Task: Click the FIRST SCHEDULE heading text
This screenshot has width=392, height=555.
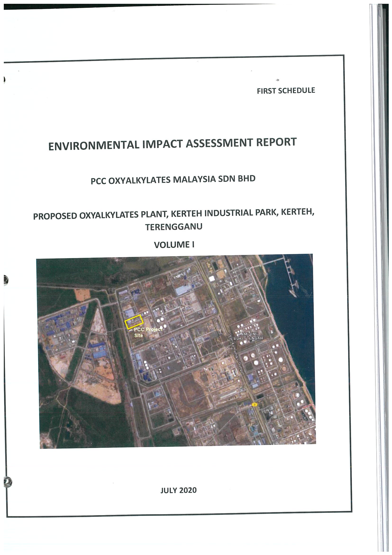Action: coord(286,91)
